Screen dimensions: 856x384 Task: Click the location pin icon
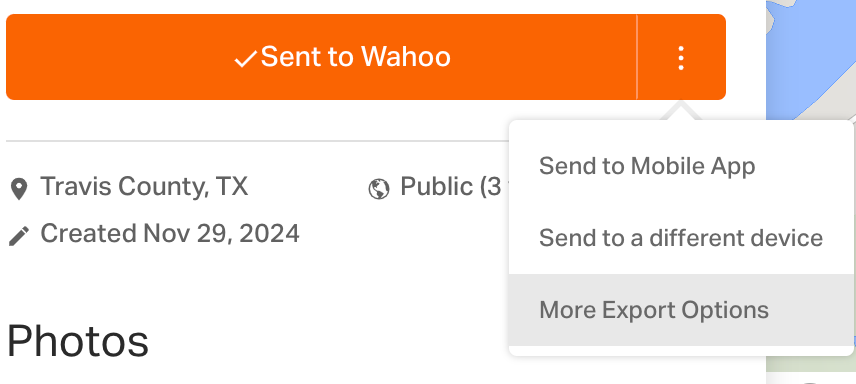19,188
